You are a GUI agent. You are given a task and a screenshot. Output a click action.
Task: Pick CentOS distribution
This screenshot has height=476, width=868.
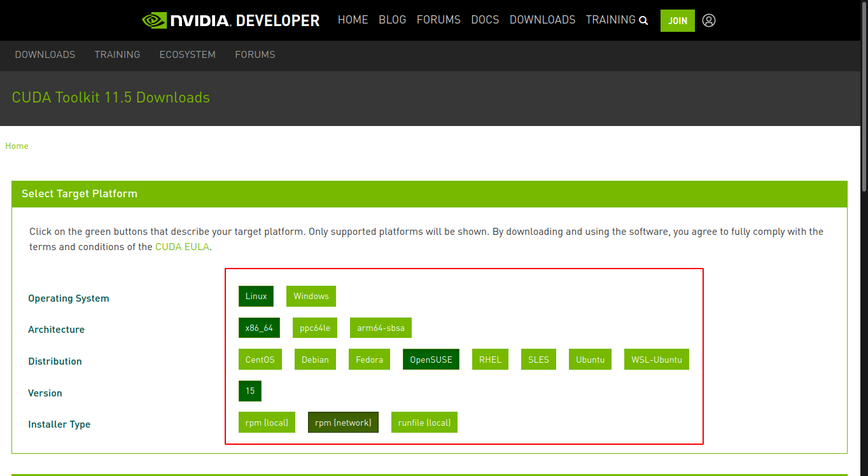point(260,360)
